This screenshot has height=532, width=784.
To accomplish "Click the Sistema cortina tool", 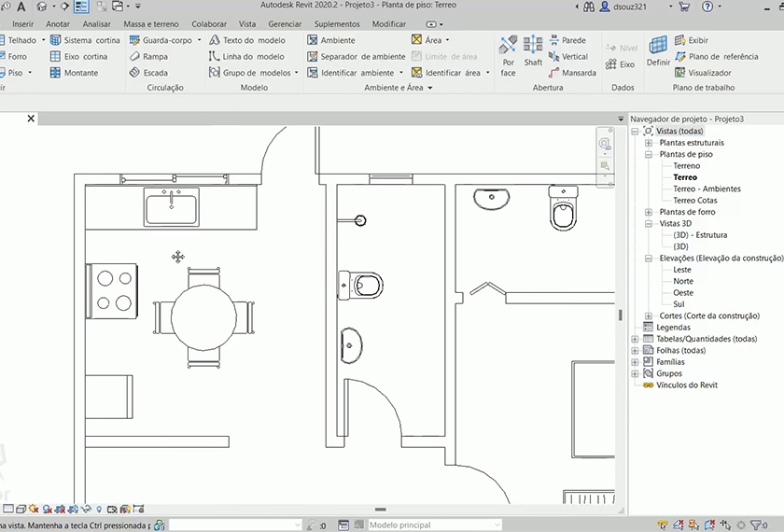I will 85,41.
